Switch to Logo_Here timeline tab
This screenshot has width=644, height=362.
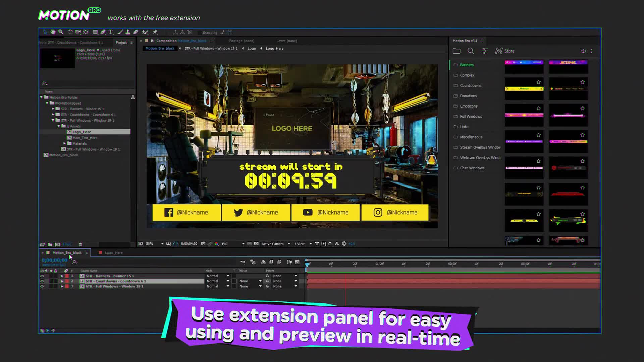tap(114, 253)
